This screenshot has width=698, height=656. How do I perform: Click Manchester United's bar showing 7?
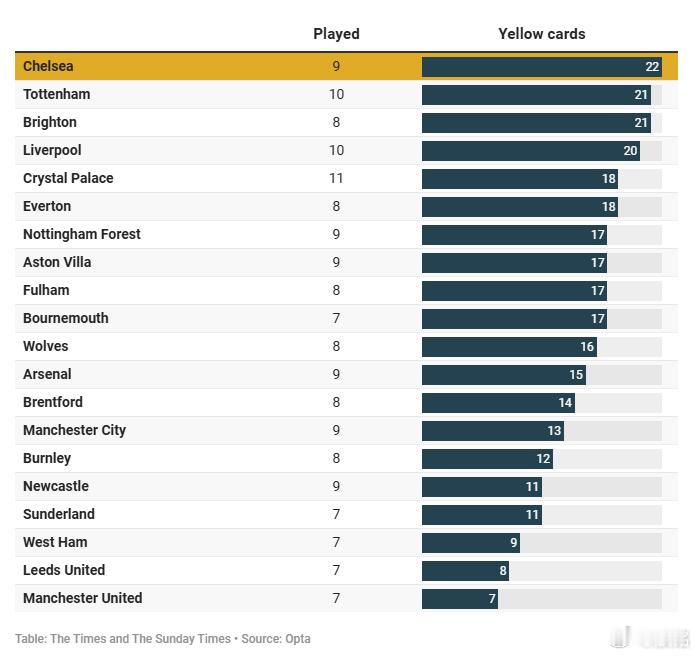point(459,599)
